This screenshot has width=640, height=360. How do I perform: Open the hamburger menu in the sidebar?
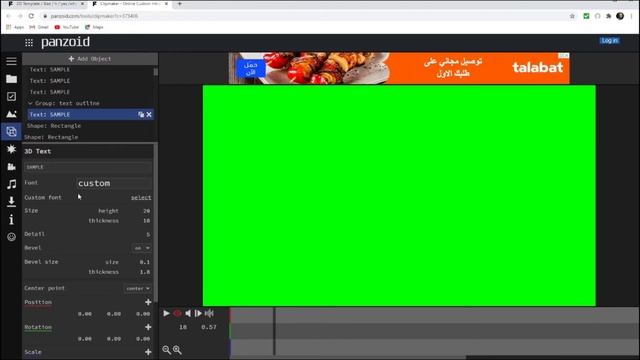click(x=11, y=61)
